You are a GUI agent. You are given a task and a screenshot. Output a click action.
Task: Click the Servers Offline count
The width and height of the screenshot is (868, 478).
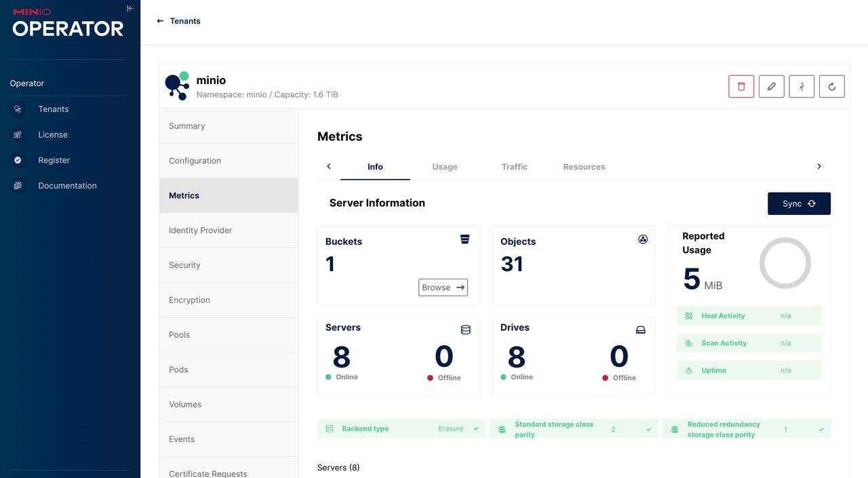[444, 357]
